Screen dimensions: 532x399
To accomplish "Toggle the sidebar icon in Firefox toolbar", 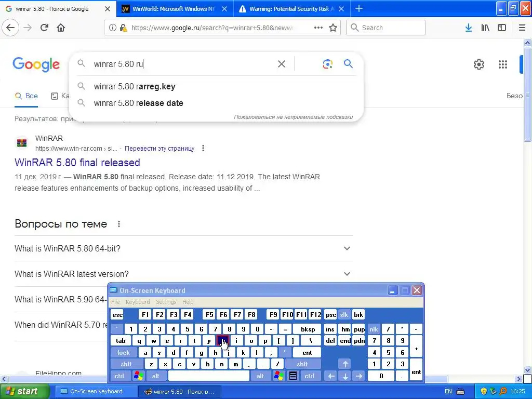I will click(502, 28).
